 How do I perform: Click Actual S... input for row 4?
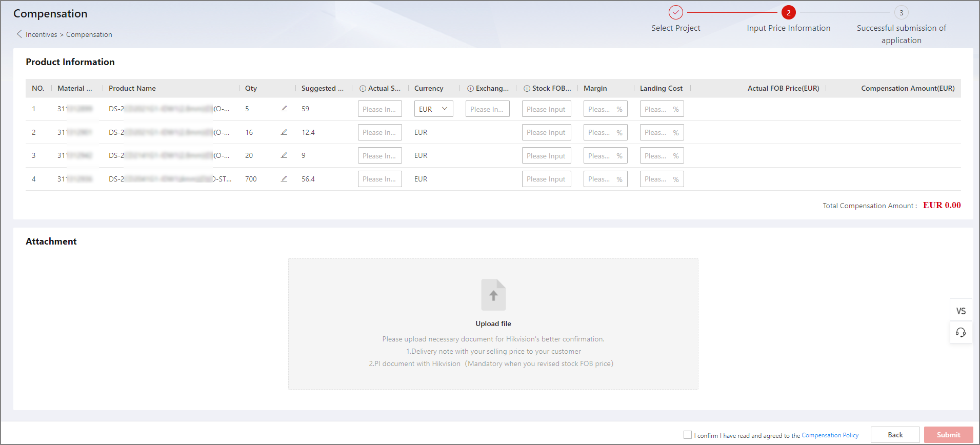[380, 179]
